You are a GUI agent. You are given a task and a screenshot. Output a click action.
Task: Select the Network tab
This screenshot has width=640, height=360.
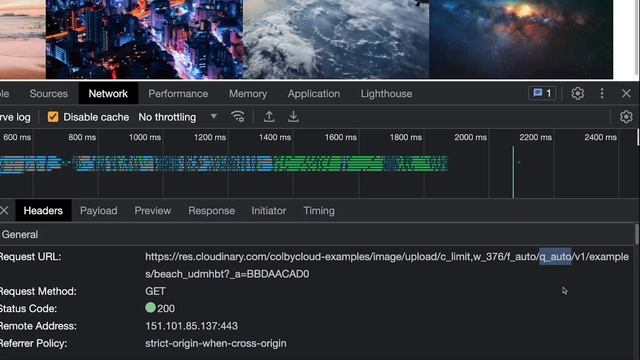tap(108, 93)
